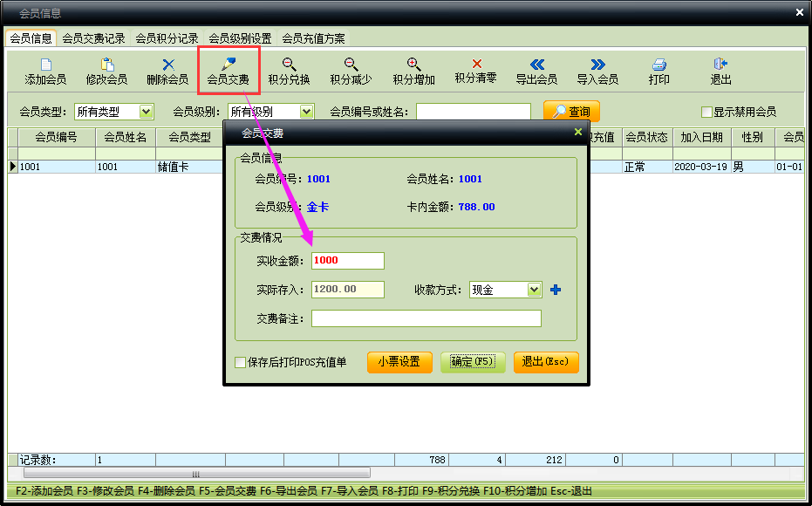Select the 积分兑换 toolbar icon
Image resolution: width=812 pixels, height=506 pixels.
[x=289, y=65]
